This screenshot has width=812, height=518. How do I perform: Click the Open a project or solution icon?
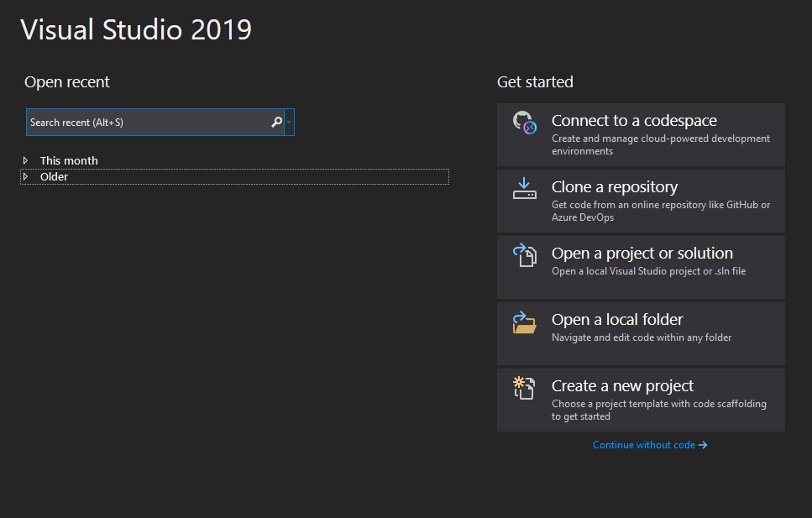pos(524,255)
